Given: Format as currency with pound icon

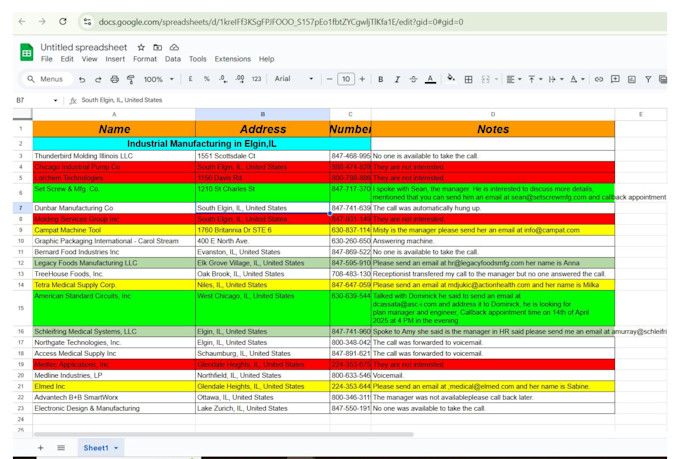Looking at the screenshot, I should pyautogui.click(x=190, y=79).
